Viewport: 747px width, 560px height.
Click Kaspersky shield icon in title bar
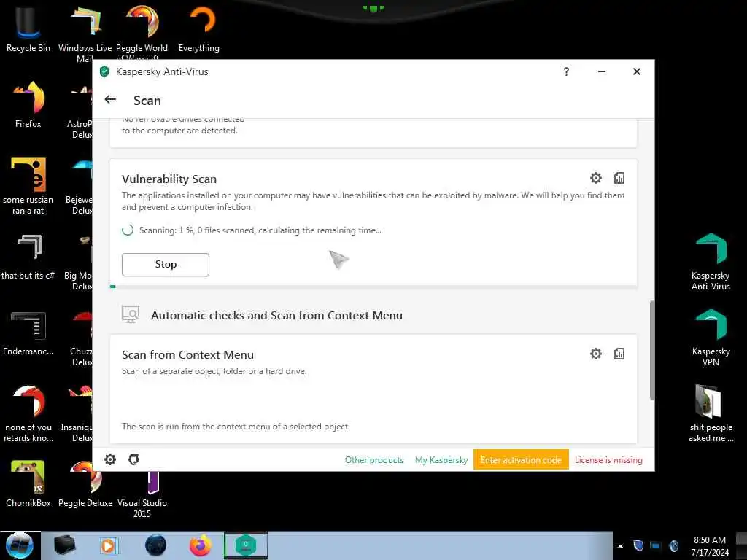click(x=104, y=72)
